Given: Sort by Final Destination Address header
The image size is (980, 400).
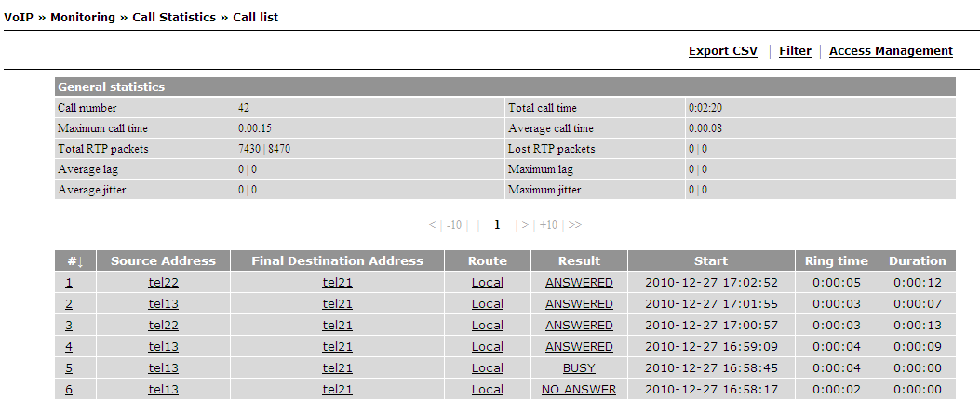Looking at the screenshot, I should (338, 261).
